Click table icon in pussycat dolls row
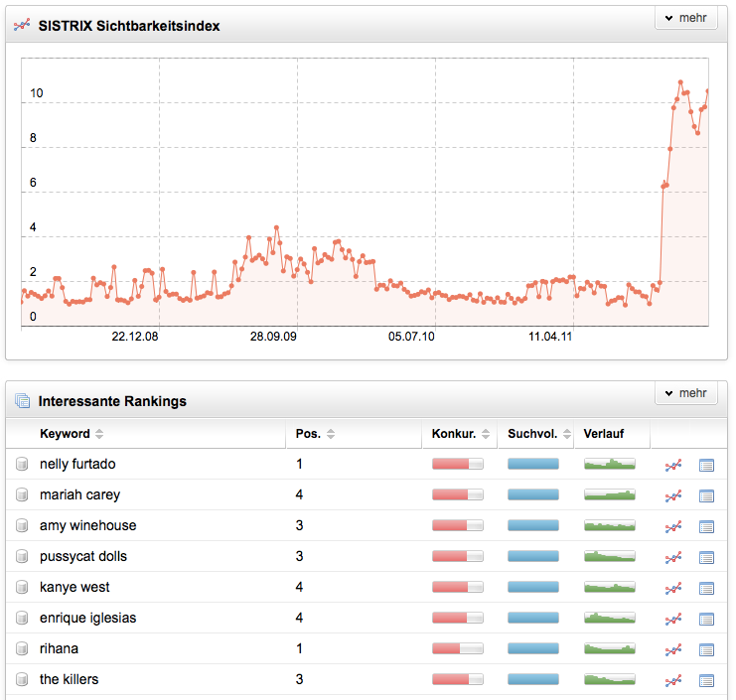 (x=707, y=557)
